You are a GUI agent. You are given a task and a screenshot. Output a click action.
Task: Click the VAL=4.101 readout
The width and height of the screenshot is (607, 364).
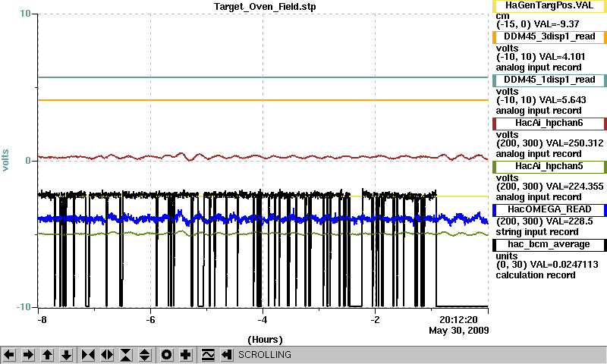562,57
